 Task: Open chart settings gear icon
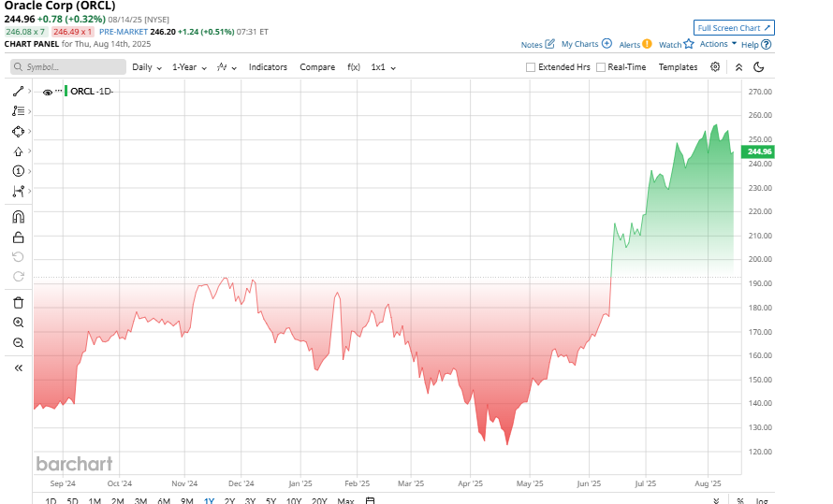pos(715,66)
